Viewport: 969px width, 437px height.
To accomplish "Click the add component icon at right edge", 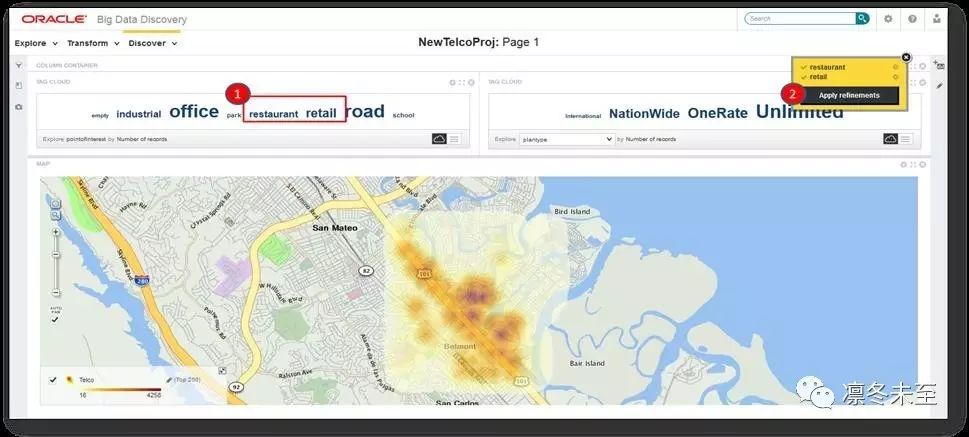I will pos(939,65).
